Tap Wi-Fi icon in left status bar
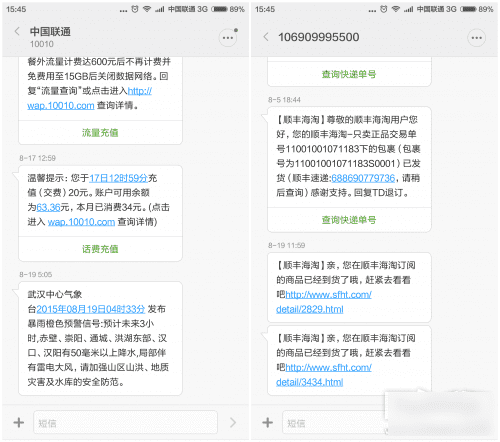The width and height of the screenshot is (500, 442). 147,9
